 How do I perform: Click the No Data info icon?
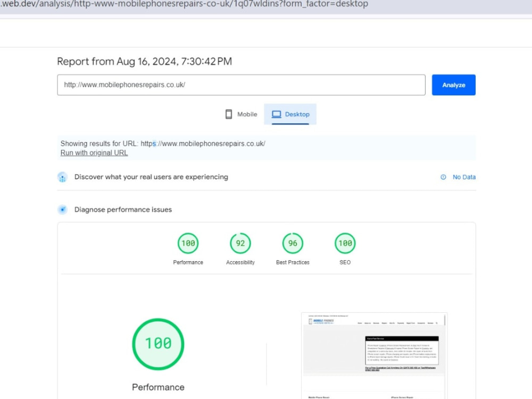click(443, 177)
